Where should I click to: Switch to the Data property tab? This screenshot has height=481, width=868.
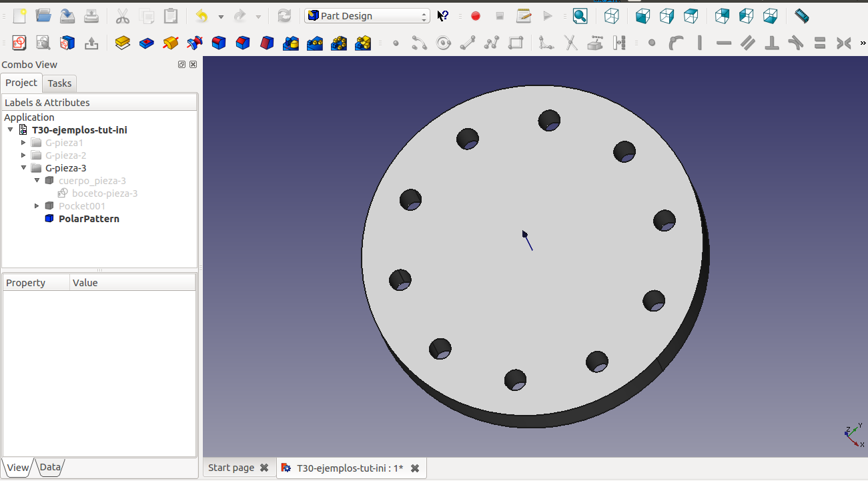[50, 467]
